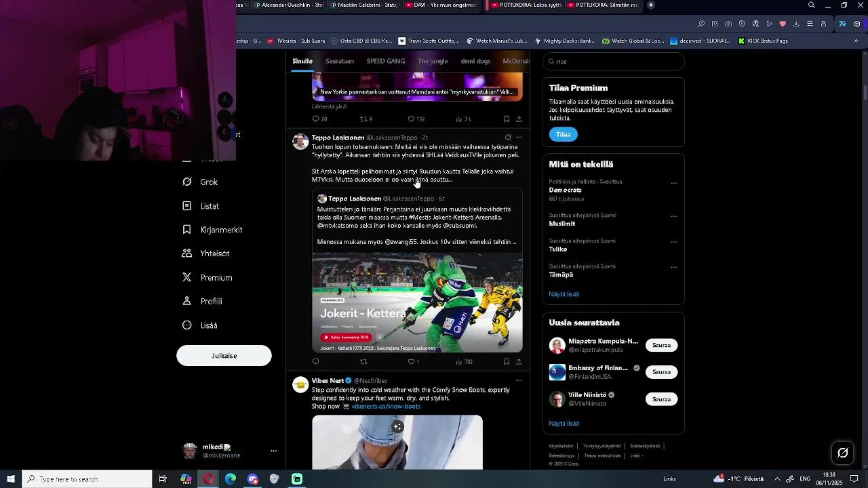The image size is (868, 488).
Task: Reply to the Yle post with 20 comments
Action: coord(319,119)
